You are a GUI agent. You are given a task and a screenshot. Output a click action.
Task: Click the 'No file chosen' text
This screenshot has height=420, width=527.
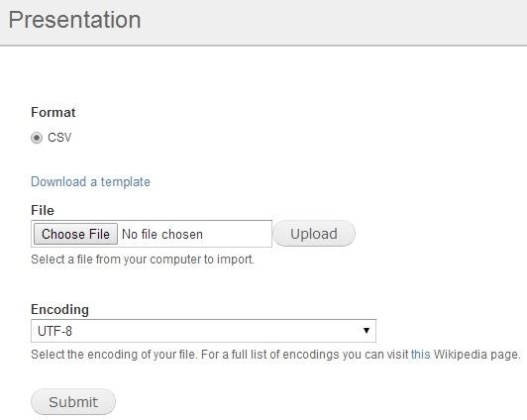162,234
